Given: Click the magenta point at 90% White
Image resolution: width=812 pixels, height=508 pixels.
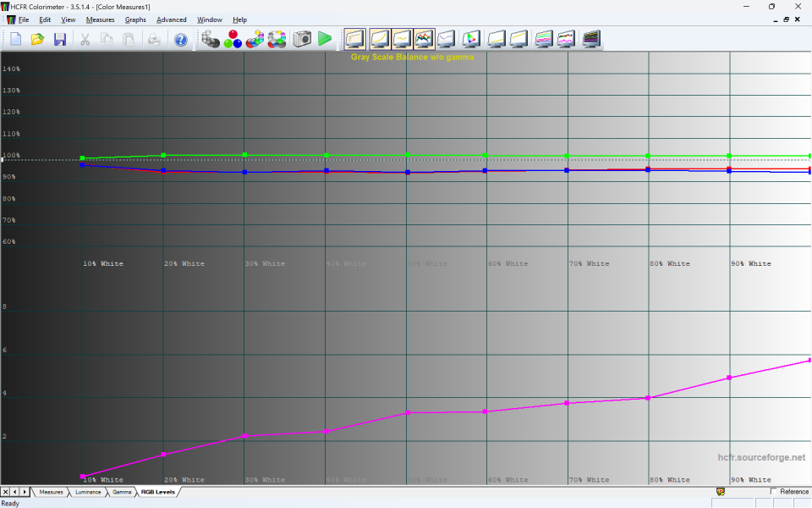Looking at the screenshot, I should coord(730,378).
